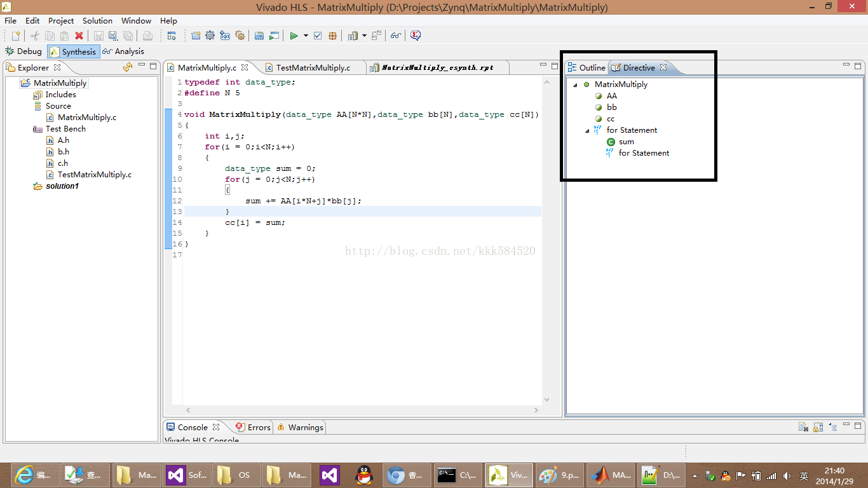
Task: Close the Directive tab
Action: (x=663, y=67)
